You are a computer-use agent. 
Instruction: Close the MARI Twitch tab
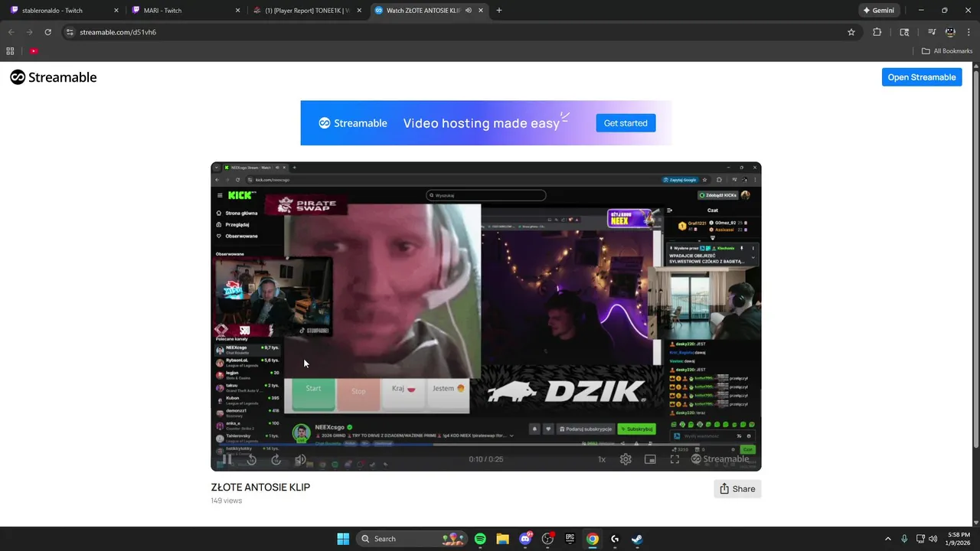point(238,11)
